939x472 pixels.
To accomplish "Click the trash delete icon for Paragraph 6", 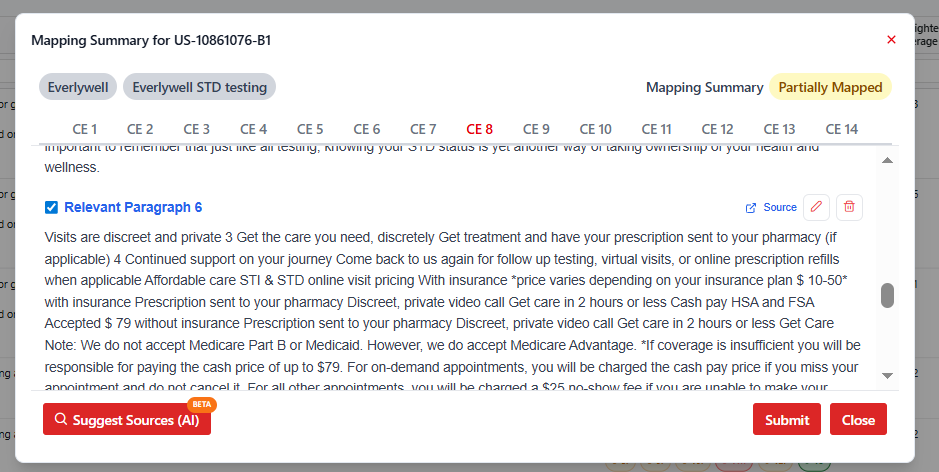I will (x=849, y=207).
